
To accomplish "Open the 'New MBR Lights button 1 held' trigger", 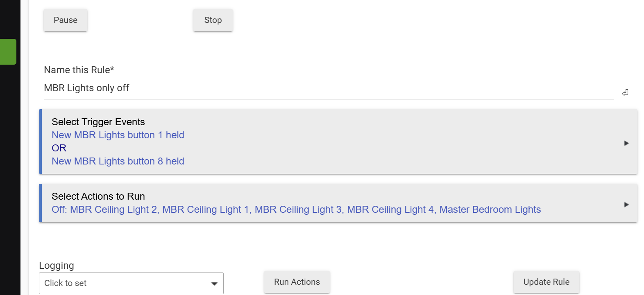I will point(118,135).
